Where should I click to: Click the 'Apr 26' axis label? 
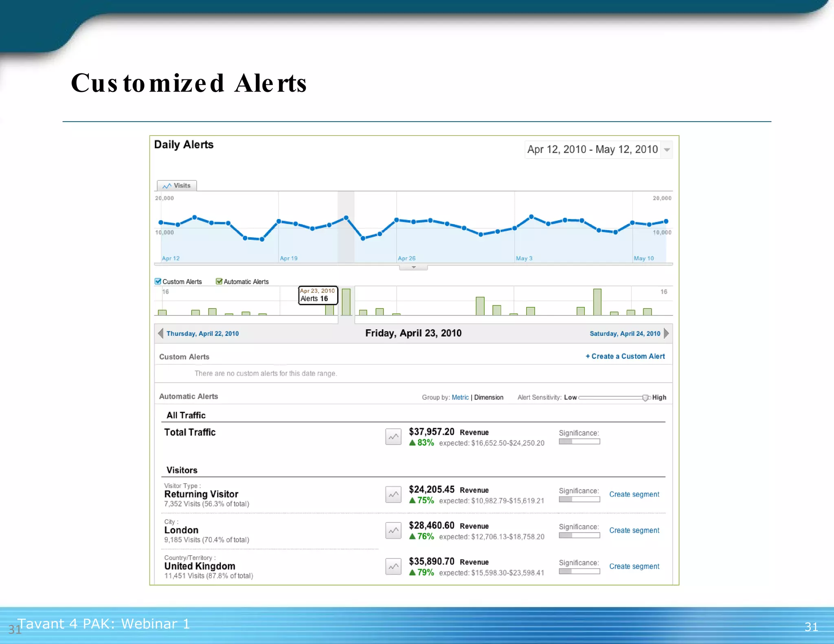tap(406, 258)
